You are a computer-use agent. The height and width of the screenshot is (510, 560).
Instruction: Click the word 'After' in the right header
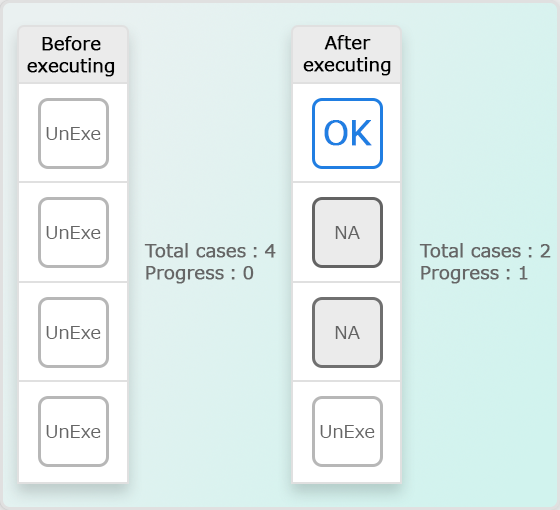(x=347, y=43)
